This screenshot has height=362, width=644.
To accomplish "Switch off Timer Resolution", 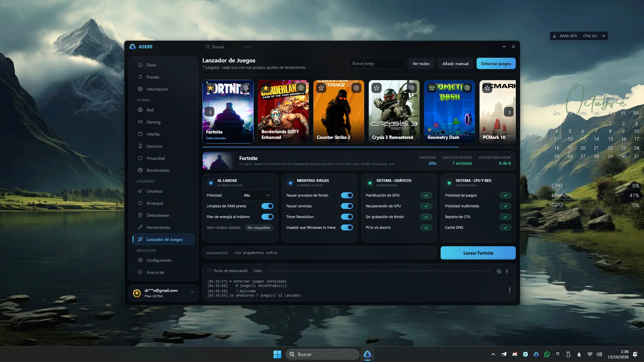I will (x=347, y=217).
